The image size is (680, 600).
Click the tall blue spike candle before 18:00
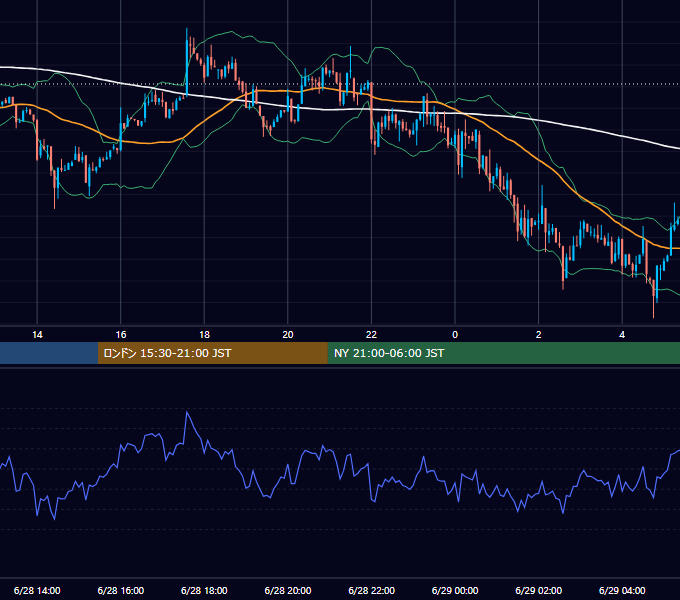click(x=187, y=63)
